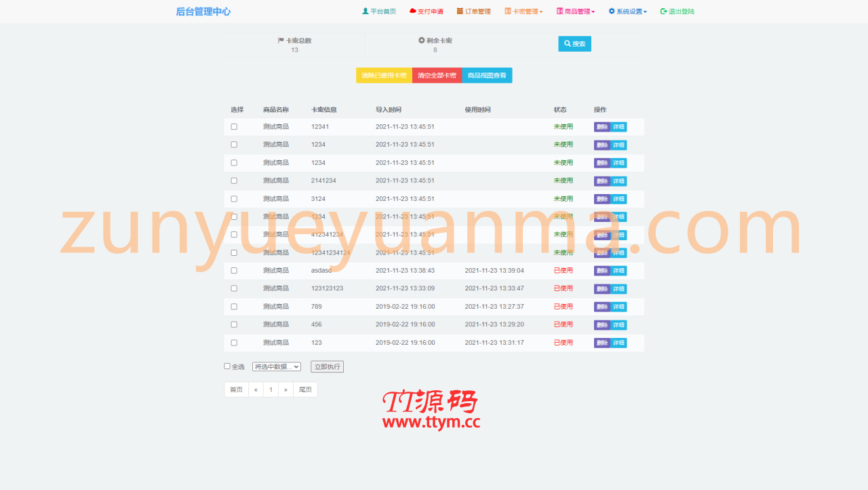
Task: Expand the 卡密管理 dropdown menu
Action: (524, 12)
